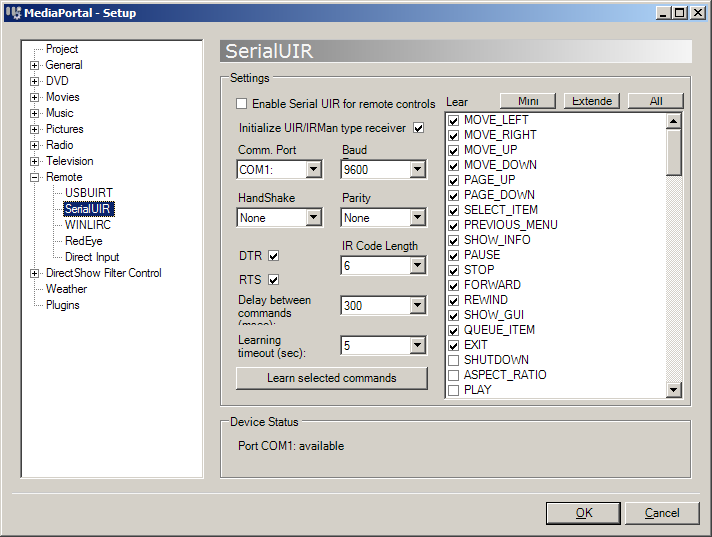The height and width of the screenshot is (537, 712).
Task: Expand the General tree node
Action: pyautogui.click(x=34, y=65)
